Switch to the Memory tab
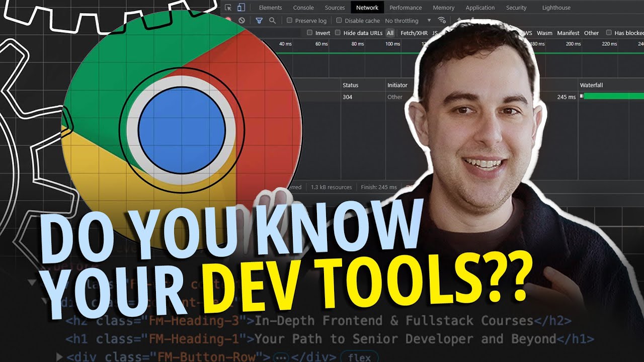 coord(444,8)
